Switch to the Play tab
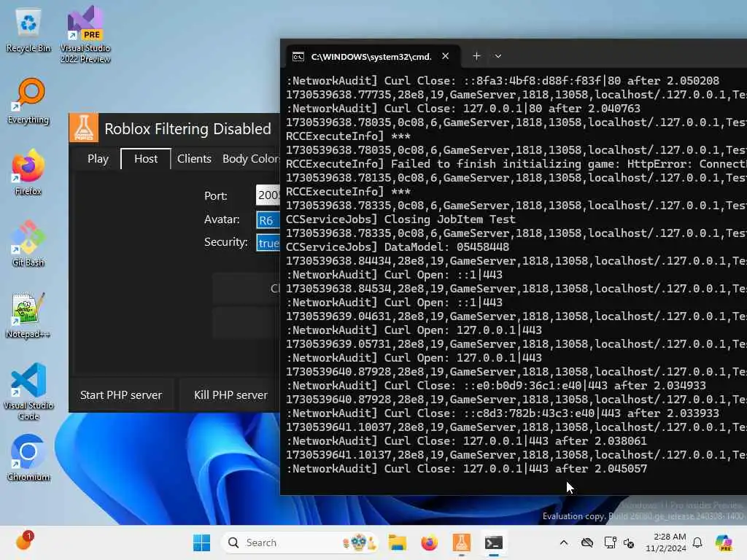 pos(98,158)
